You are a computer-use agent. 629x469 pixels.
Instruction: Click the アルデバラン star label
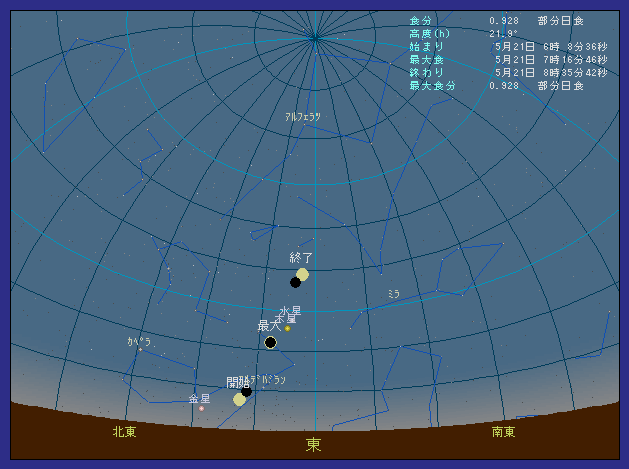pos(268,380)
